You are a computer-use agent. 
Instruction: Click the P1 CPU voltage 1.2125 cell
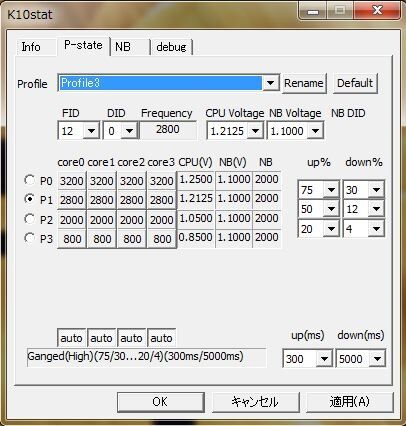click(196, 199)
